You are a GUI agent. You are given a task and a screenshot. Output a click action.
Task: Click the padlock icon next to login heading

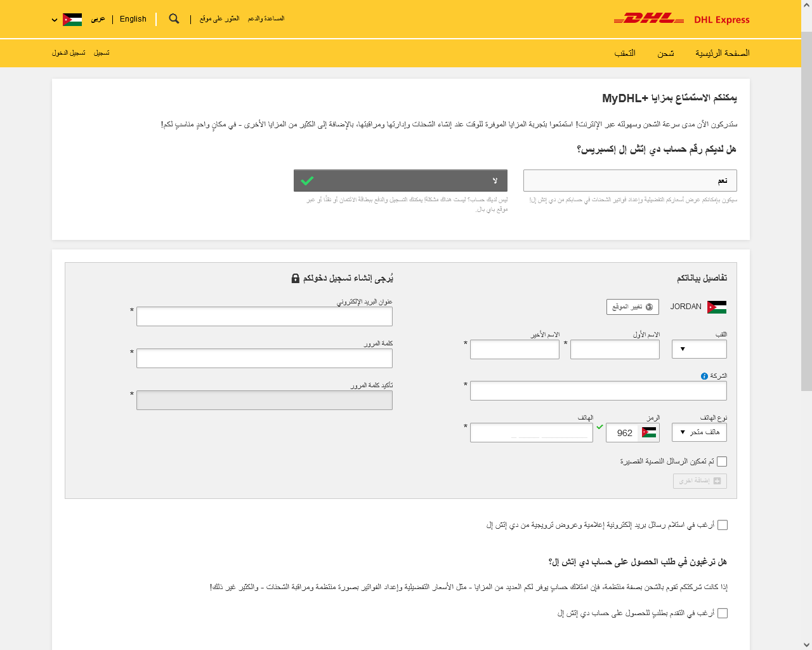click(x=295, y=279)
